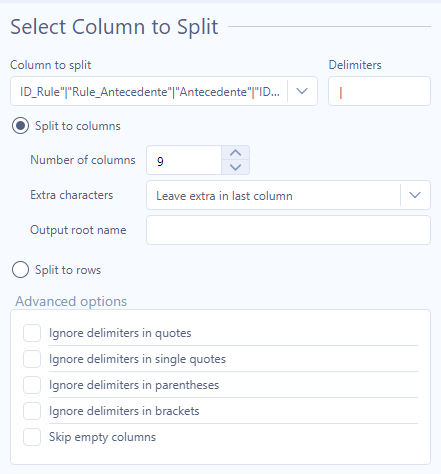Enable Ignore delimiters in brackets

pos(32,411)
